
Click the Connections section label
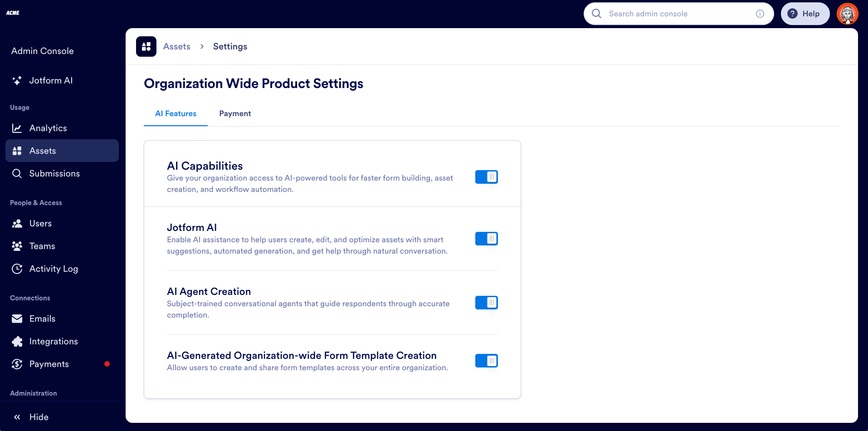30,298
